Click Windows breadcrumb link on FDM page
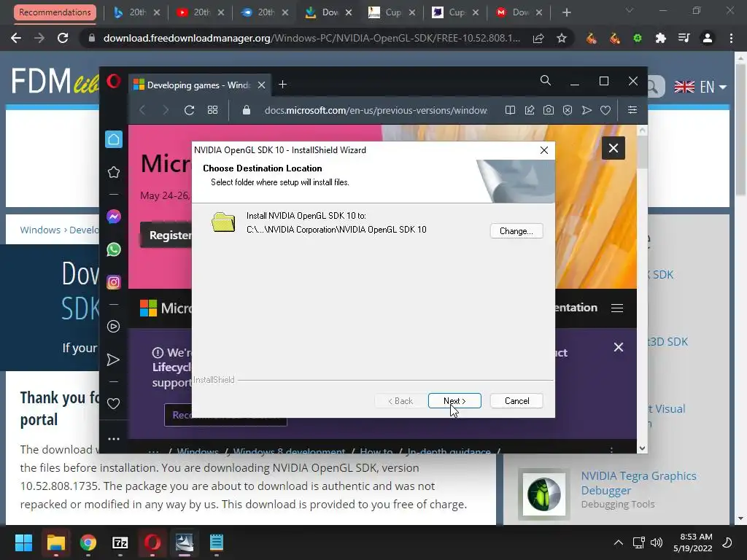 coord(40,230)
